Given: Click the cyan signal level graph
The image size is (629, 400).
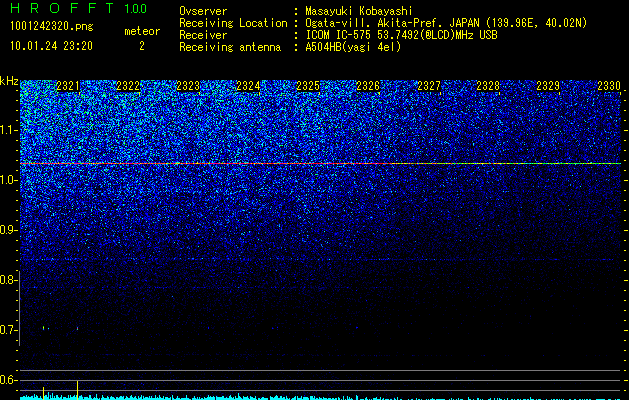Looking at the screenshot, I should point(320,397).
